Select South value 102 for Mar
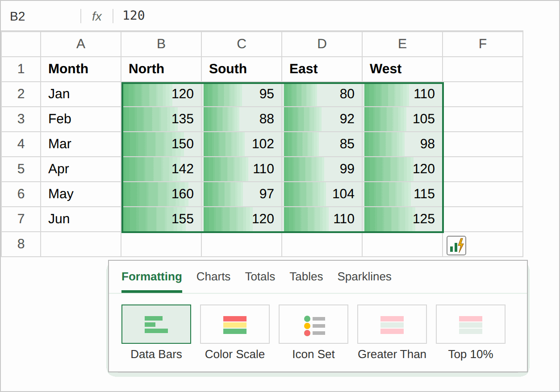 [242, 144]
